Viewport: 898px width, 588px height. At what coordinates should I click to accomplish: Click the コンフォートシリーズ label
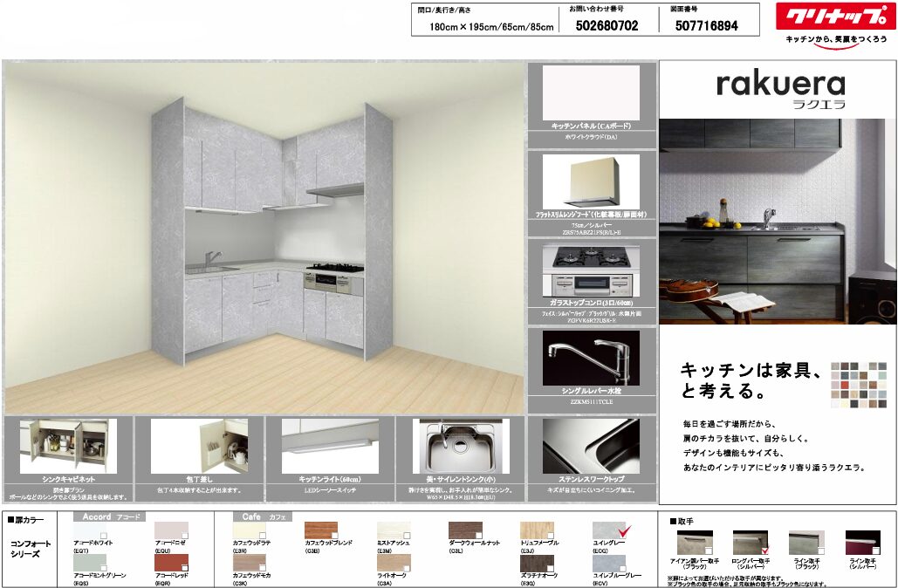click(x=31, y=549)
